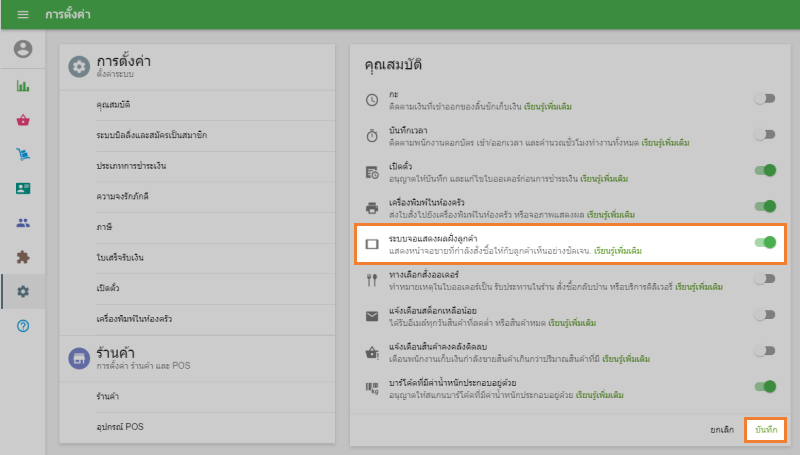The height and width of the screenshot is (455, 800).
Task: Open the customers people icon
Action: (x=23, y=222)
